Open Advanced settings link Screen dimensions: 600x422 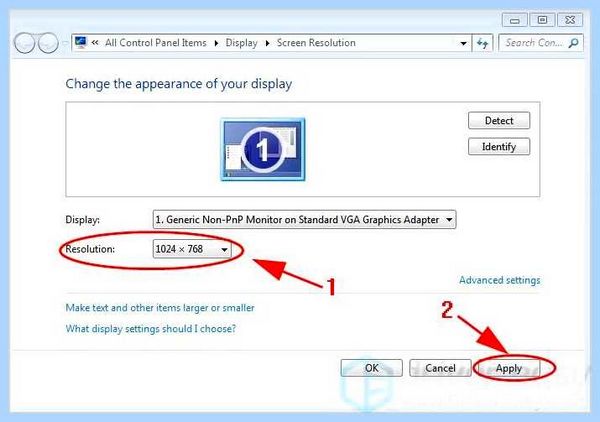(500, 280)
